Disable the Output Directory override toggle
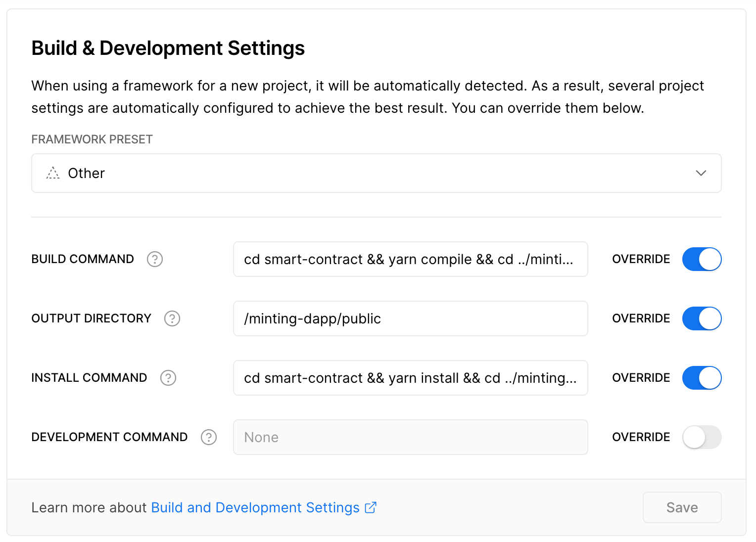This screenshot has height=542, width=756. point(702,318)
